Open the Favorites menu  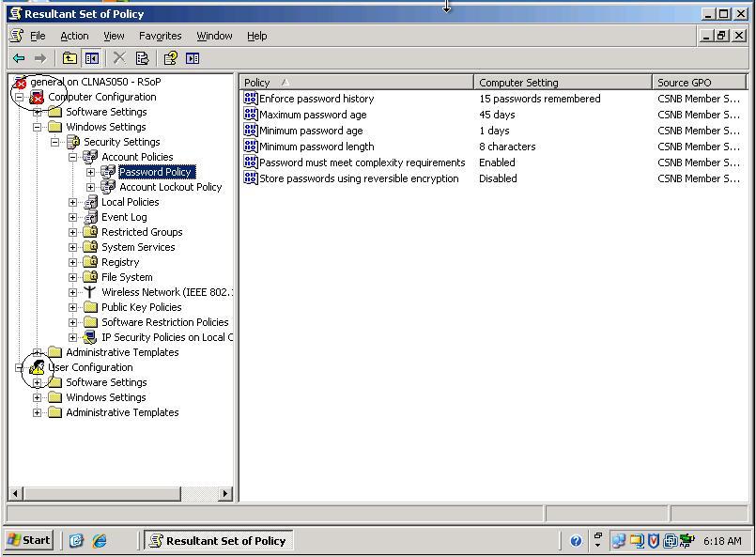click(160, 36)
